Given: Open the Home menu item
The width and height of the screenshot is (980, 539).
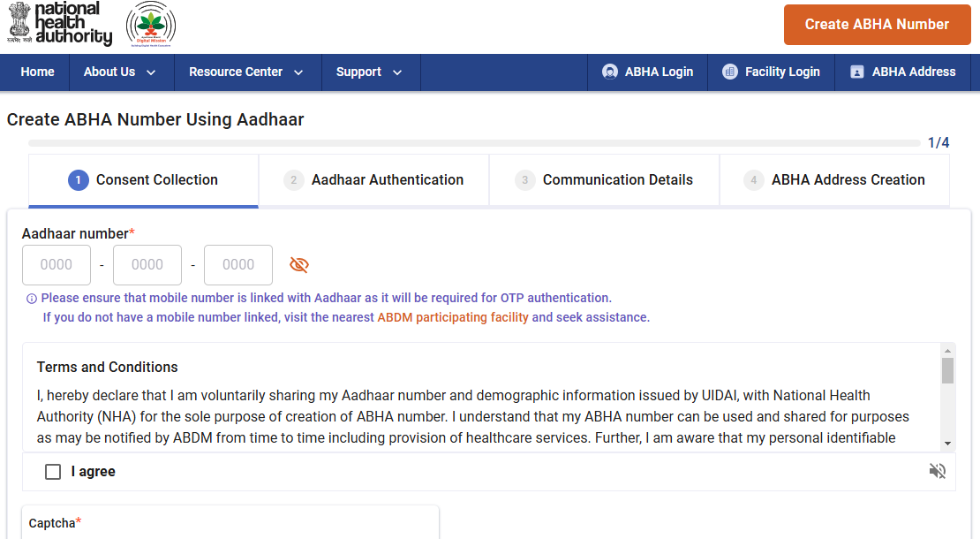Looking at the screenshot, I should [37, 72].
